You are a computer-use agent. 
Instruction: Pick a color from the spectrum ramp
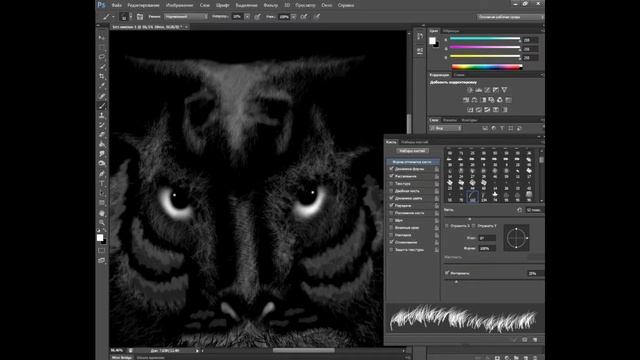pyautogui.click(x=487, y=67)
